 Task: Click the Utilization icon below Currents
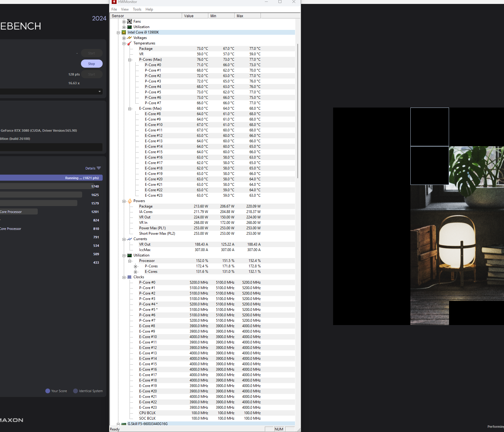130,255
